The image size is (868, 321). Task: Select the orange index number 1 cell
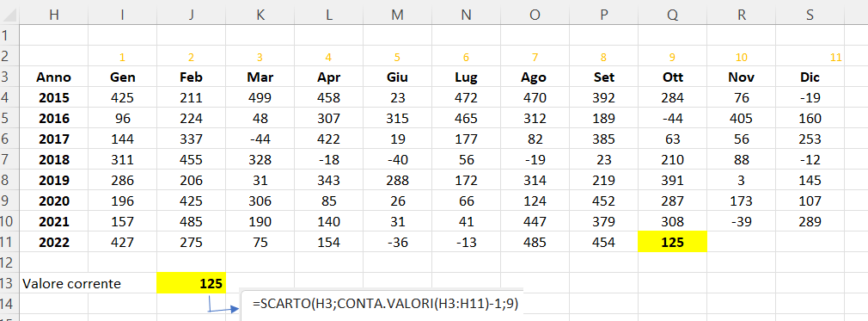tap(122, 57)
